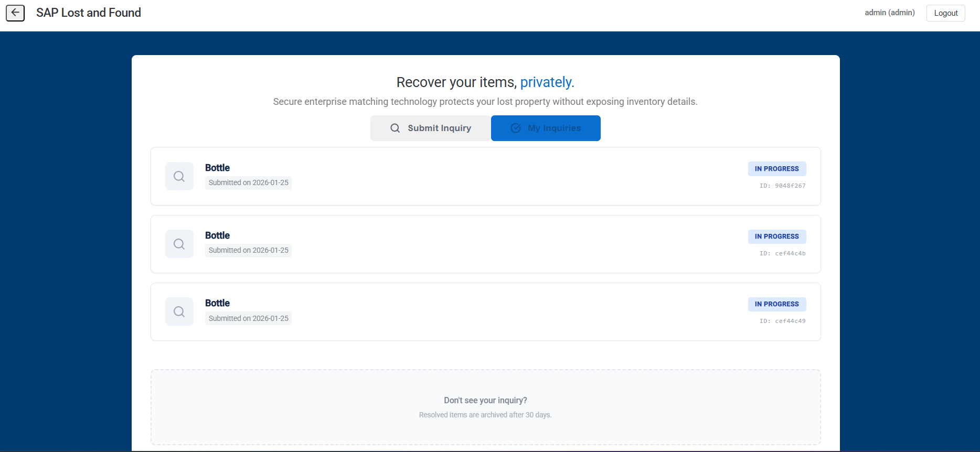Click IN PROGRESS badge above ID cef44c4b
The width and height of the screenshot is (980, 452).
[777, 236]
